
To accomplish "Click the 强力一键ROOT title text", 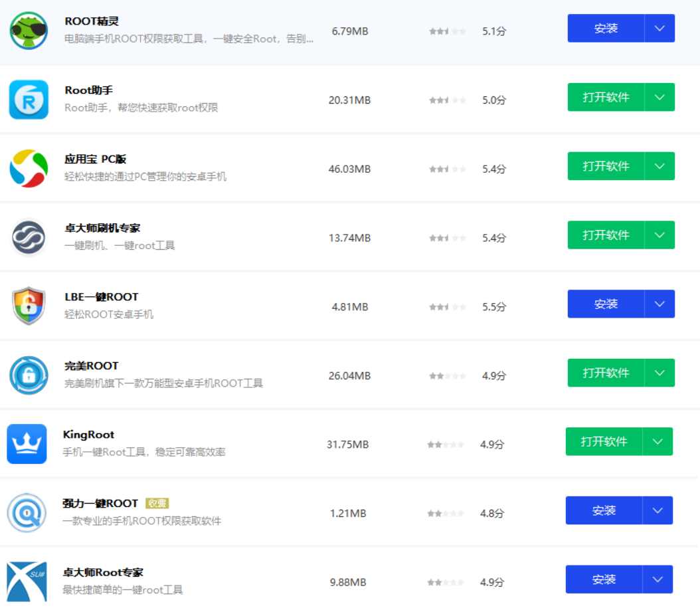I will coord(100,503).
